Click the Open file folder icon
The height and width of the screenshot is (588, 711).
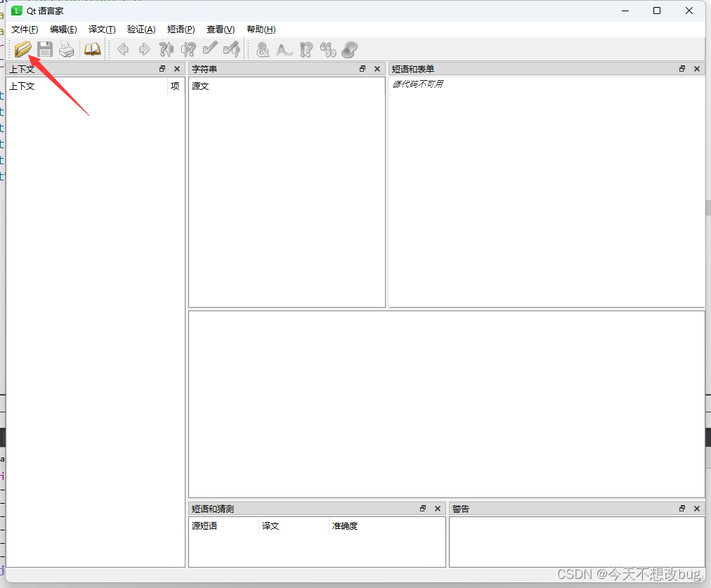click(22, 49)
